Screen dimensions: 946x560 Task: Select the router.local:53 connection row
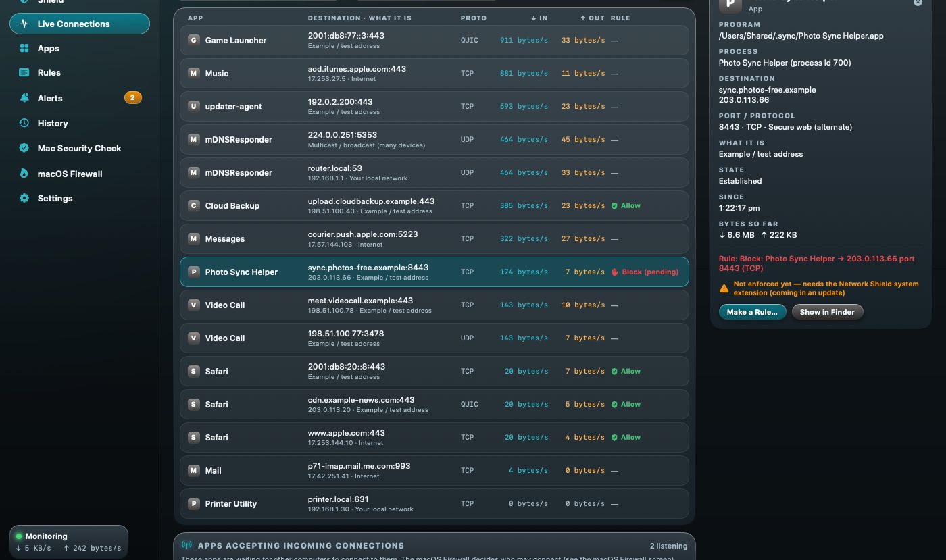tap(434, 172)
